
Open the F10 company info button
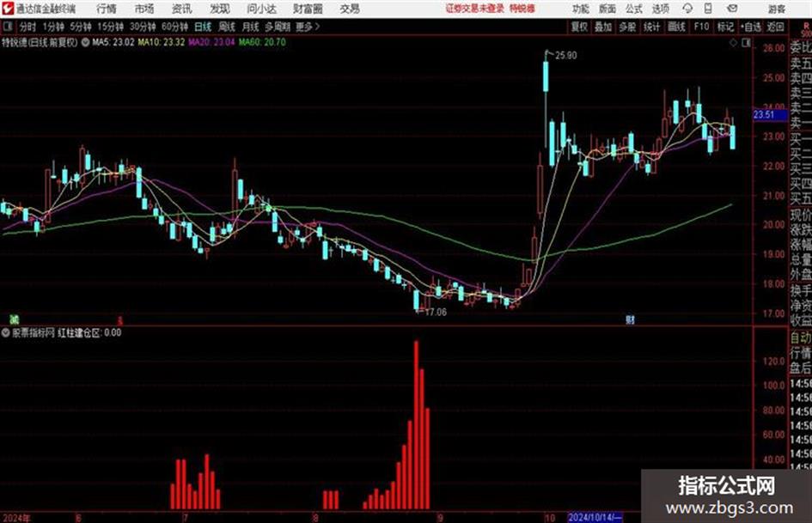point(701,27)
